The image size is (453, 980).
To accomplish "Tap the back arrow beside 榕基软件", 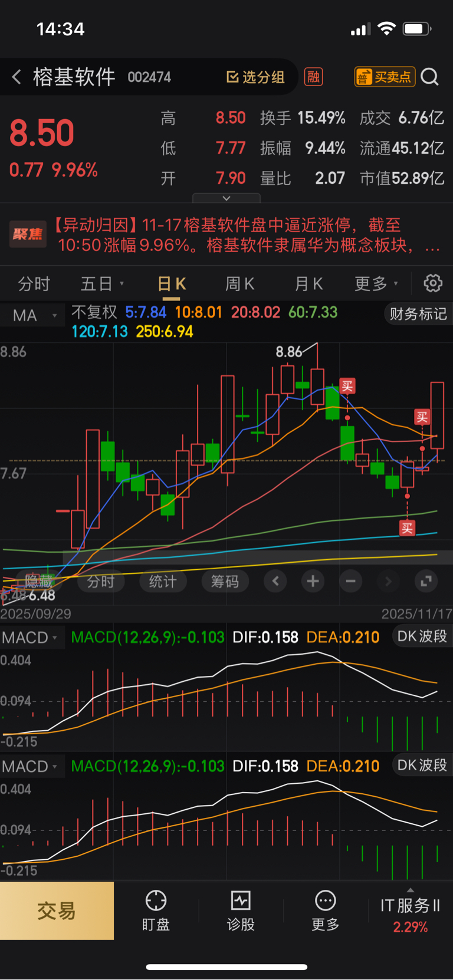I will pos(17,77).
